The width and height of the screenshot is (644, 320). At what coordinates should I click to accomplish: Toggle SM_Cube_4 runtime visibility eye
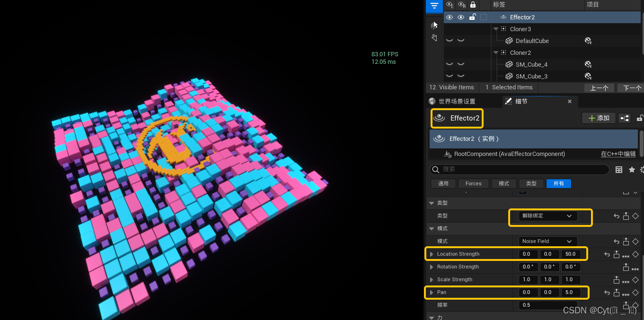click(461, 65)
